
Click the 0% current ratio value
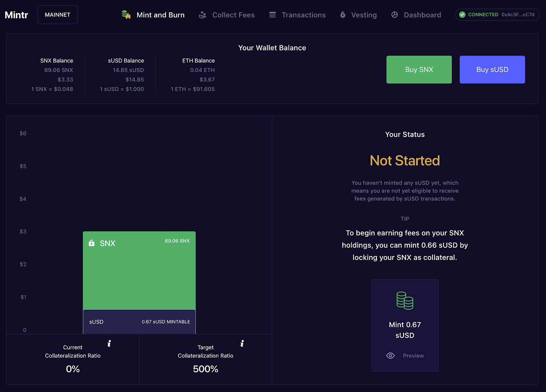(73, 369)
